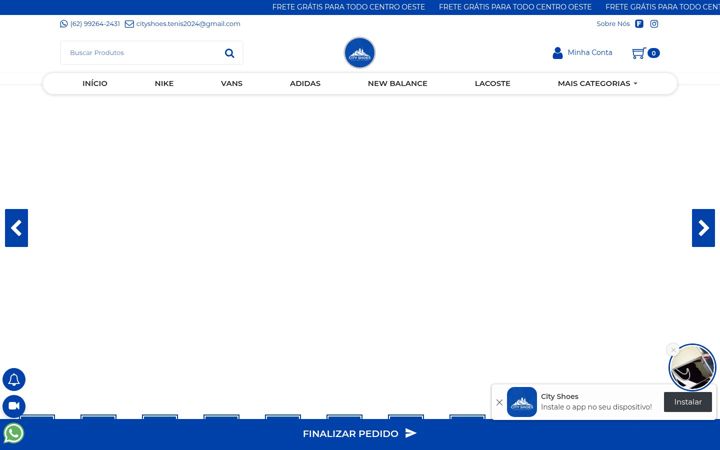The height and width of the screenshot is (450, 720).
Task: Open the NIKE category
Action: (164, 84)
